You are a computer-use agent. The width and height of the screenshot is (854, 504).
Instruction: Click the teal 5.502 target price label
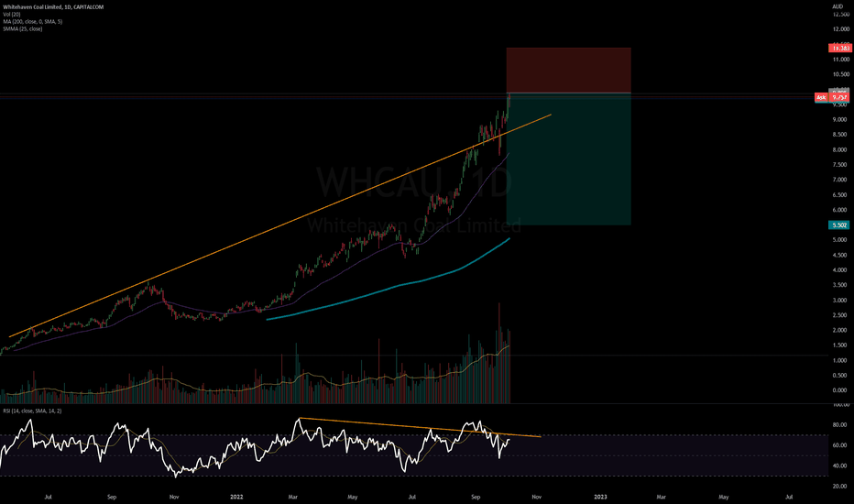pyautogui.click(x=839, y=225)
